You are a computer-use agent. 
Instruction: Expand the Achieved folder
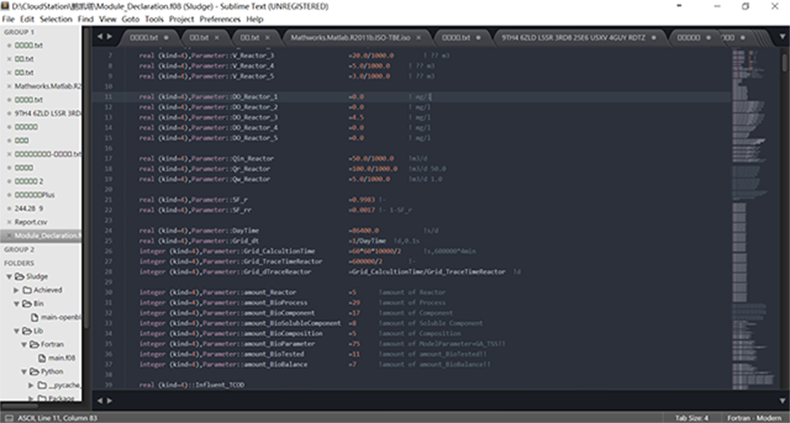(17, 289)
